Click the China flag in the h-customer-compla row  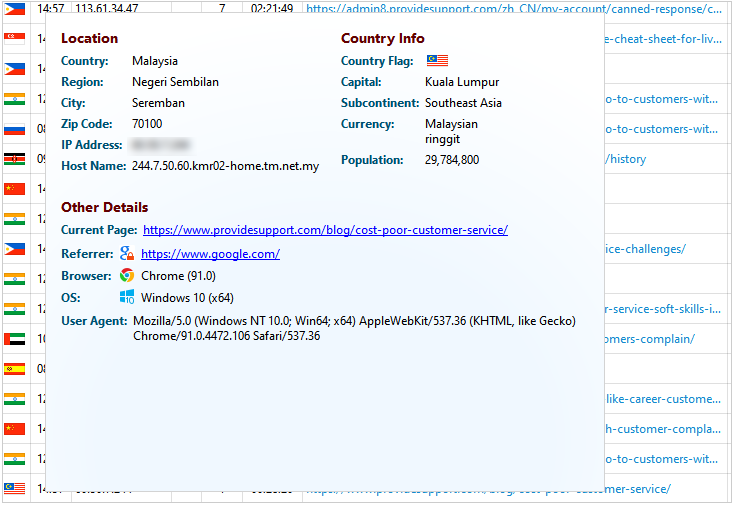15,429
